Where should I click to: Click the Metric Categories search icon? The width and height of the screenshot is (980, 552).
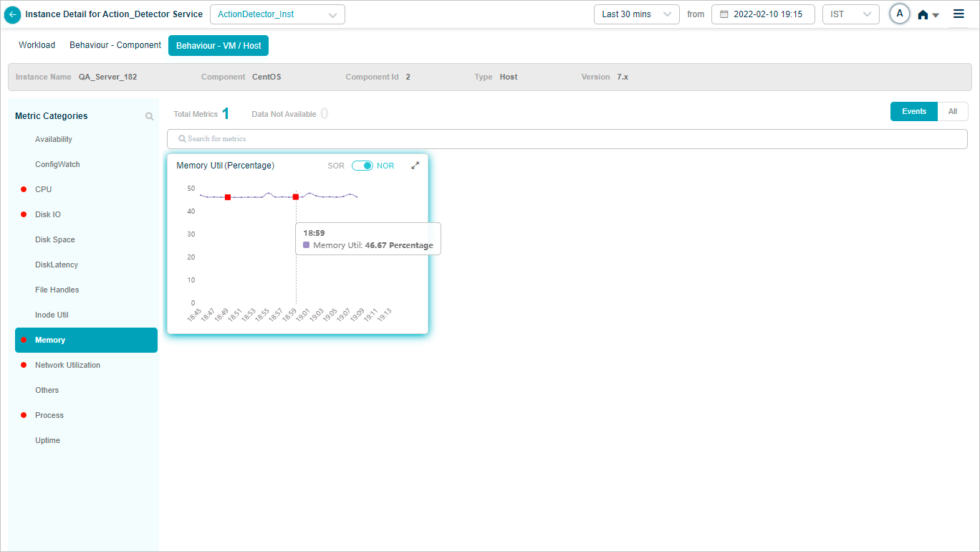(149, 116)
